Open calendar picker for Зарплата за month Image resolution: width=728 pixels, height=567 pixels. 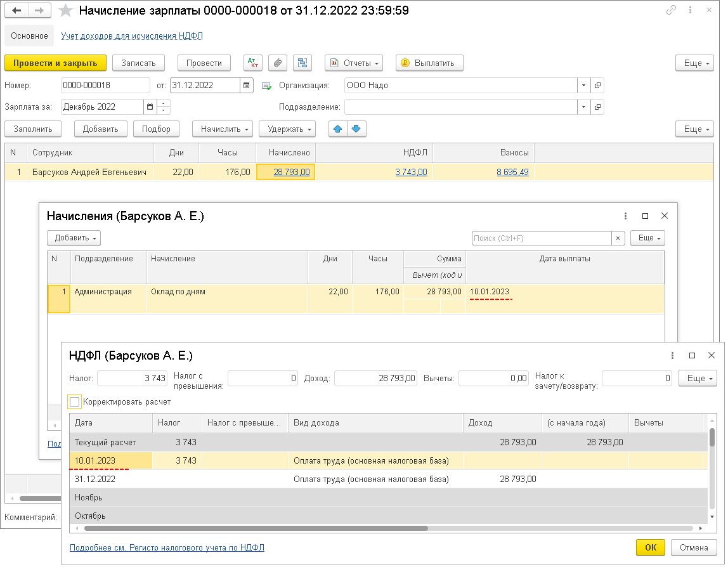click(150, 107)
